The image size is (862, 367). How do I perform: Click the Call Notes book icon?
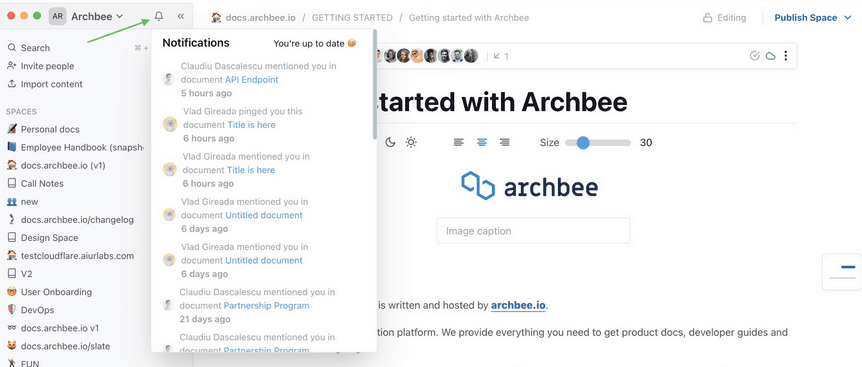pos(12,184)
